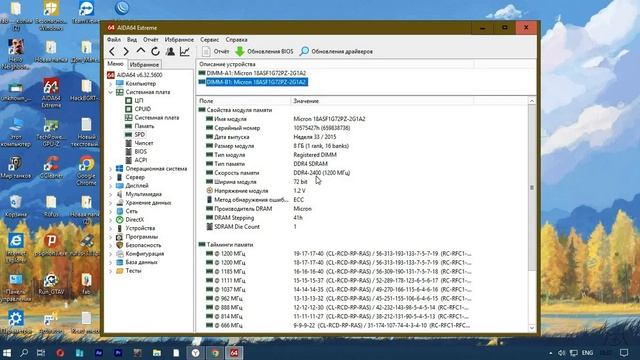Select База данных in the tree
The image size is (640, 360).
click(x=137, y=262)
